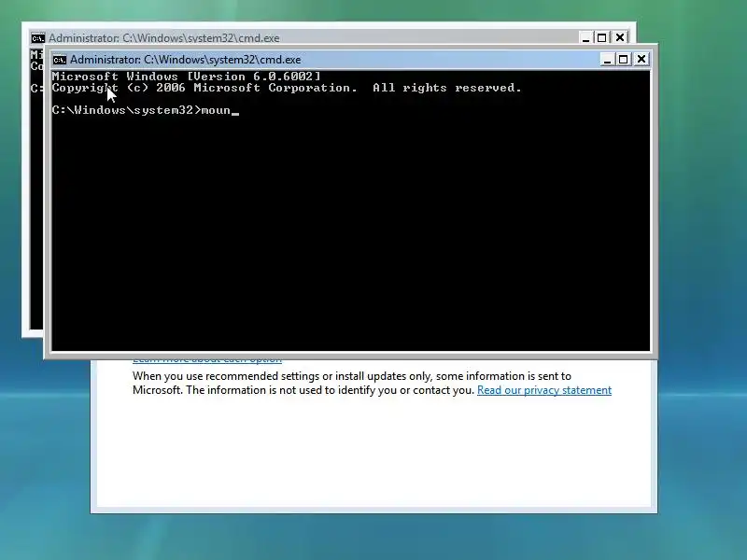Click the front cmd.exe window system icon
747x560 pixels.
pos(60,60)
